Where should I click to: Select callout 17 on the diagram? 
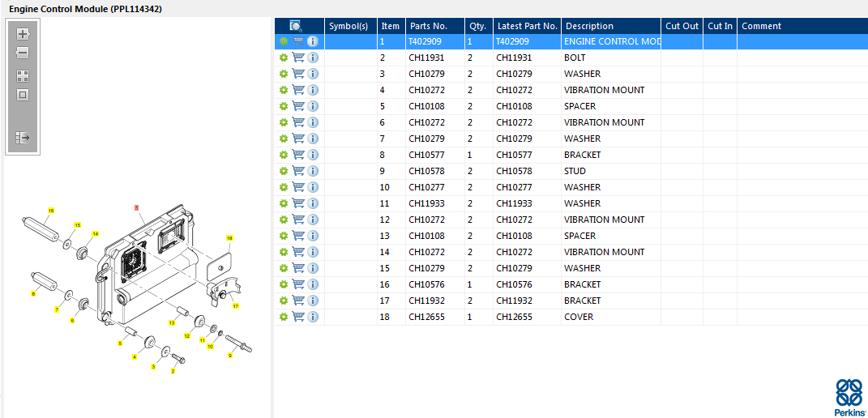point(235,305)
